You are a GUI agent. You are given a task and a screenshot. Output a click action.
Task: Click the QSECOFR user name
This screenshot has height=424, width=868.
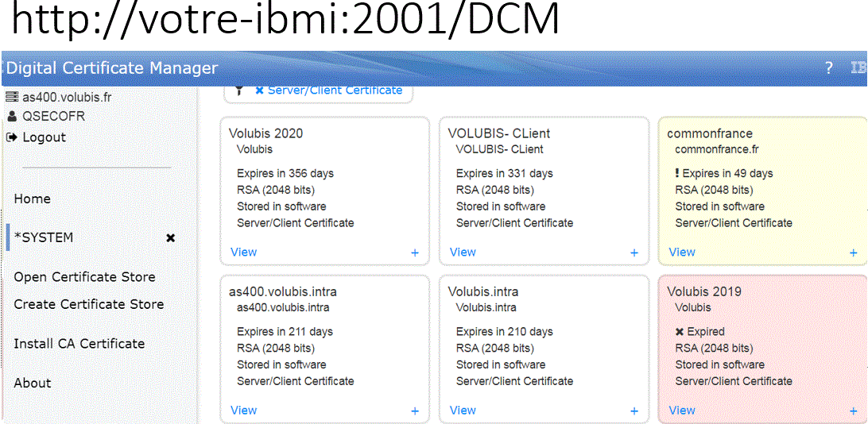pyautogui.click(x=54, y=117)
